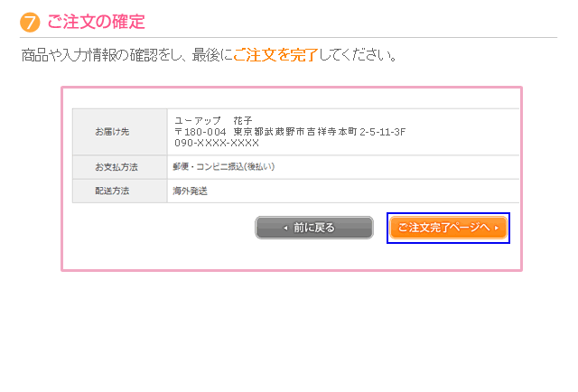Click the gray divider line under the heading
Viewport: 578px width, 392px height.
pos(289,37)
